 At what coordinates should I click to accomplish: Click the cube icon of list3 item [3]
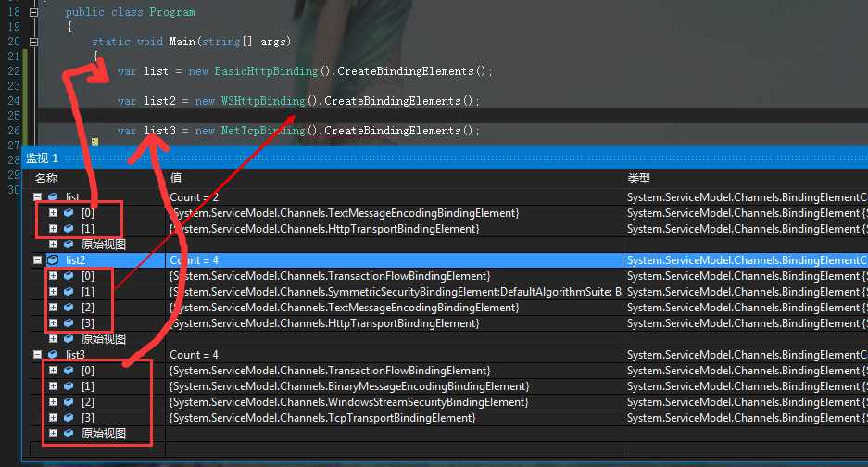point(69,418)
